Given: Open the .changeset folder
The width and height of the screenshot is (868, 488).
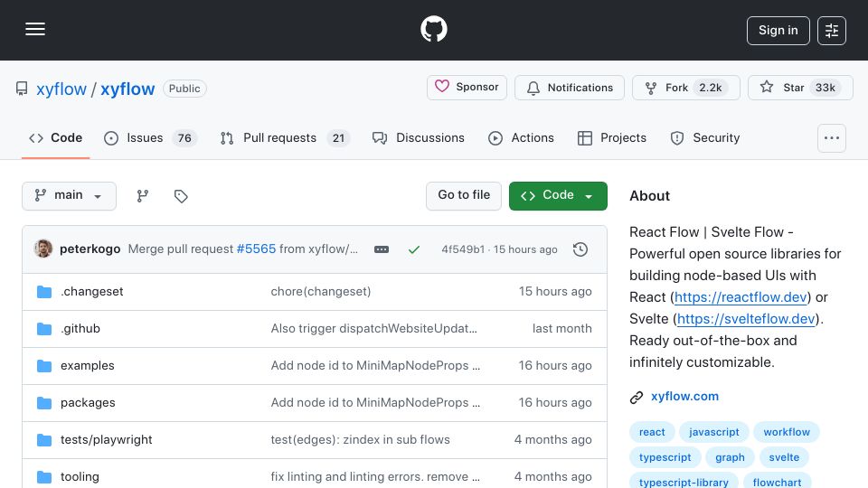Looking at the screenshot, I should tap(92, 292).
